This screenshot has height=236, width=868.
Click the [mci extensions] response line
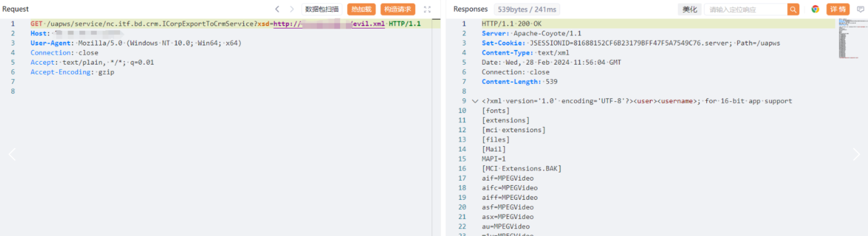[x=514, y=130]
